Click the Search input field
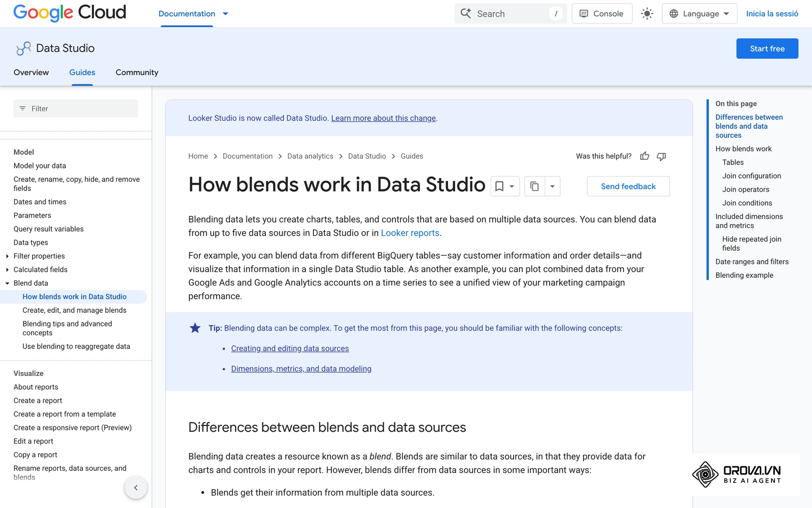This screenshot has height=508, width=812. point(511,14)
